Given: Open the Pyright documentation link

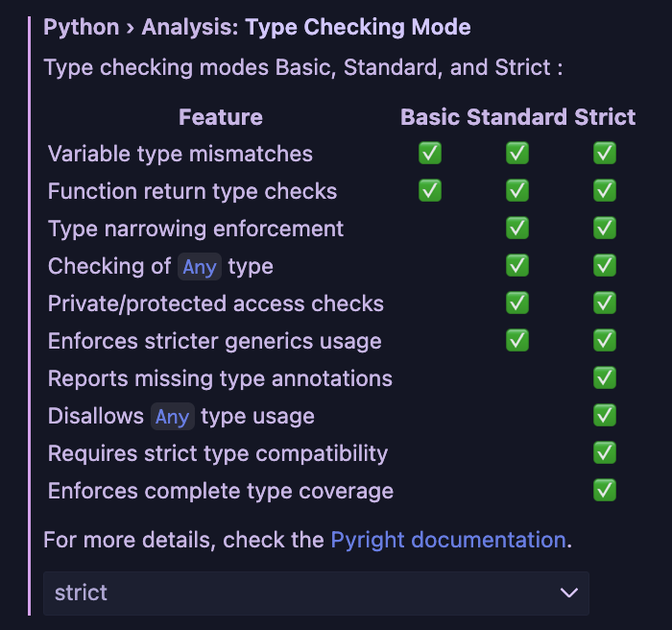Looking at the screenshot, I should pyautogui.click(x=448, y=540).
